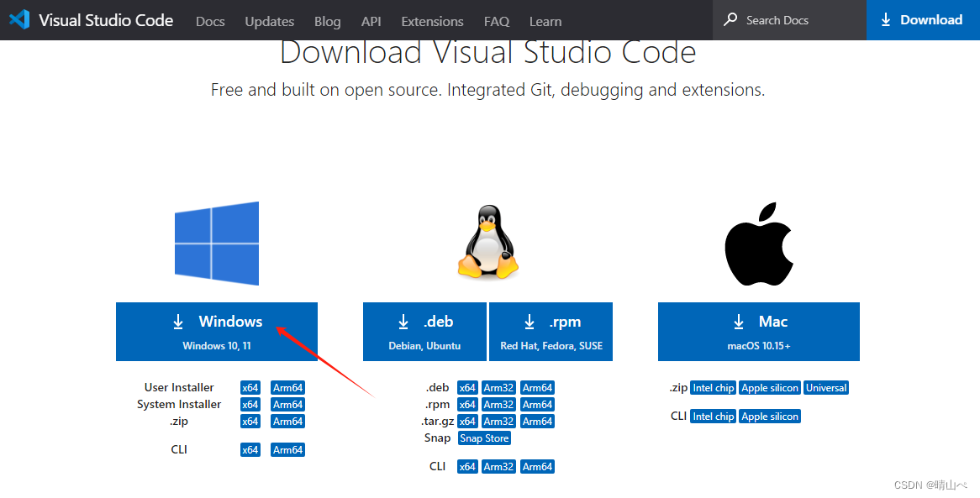Click the download arrow on the Windows button
This screenshot has height=498, width=980.
click(177, 322)
